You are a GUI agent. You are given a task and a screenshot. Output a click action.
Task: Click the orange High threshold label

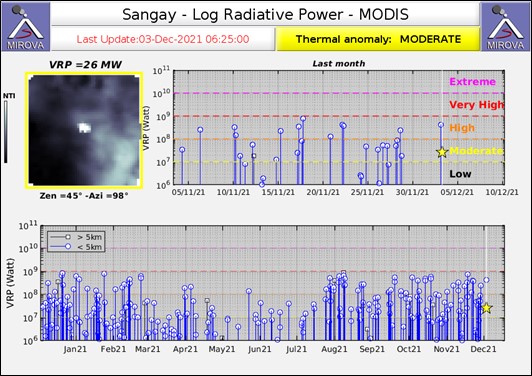[x=462, y=128]
